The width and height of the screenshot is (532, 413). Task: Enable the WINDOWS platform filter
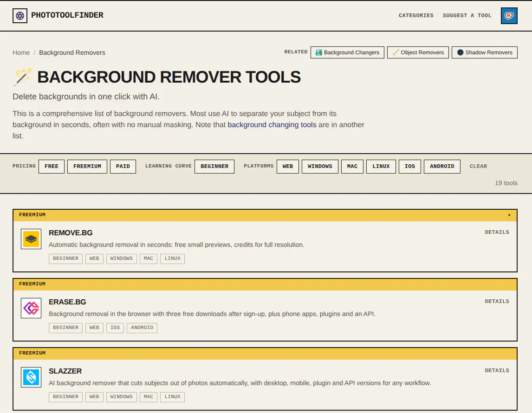point(320,167)
